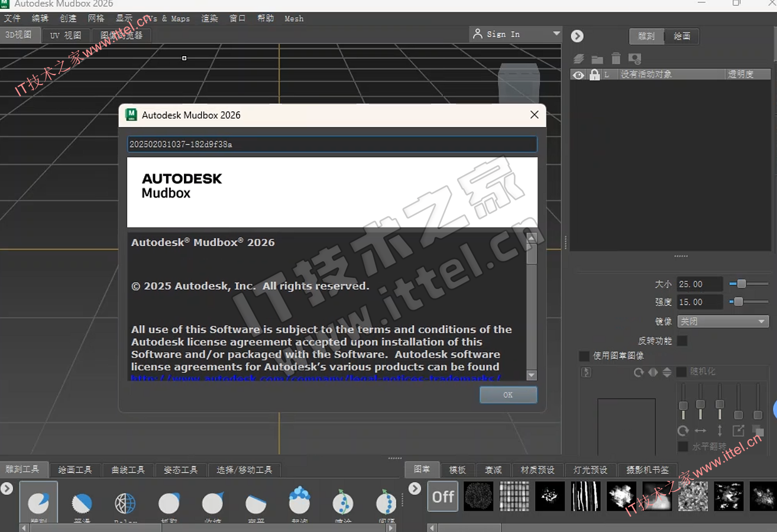Open the 文件 menu

[12, 18]
